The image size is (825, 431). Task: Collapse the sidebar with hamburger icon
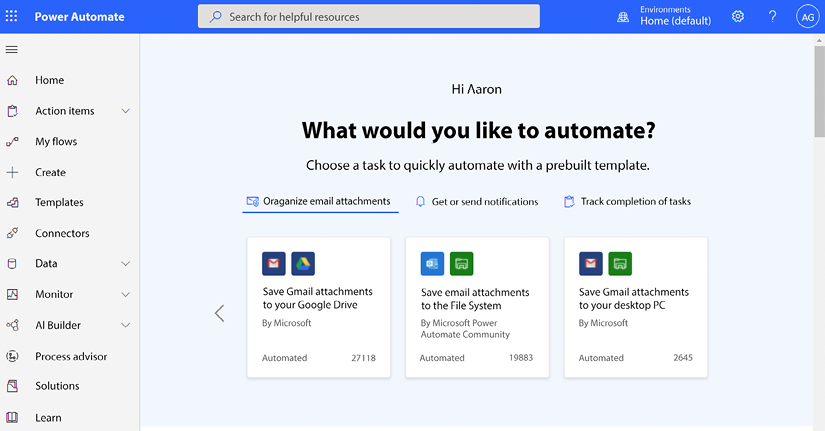coord(12,49)
